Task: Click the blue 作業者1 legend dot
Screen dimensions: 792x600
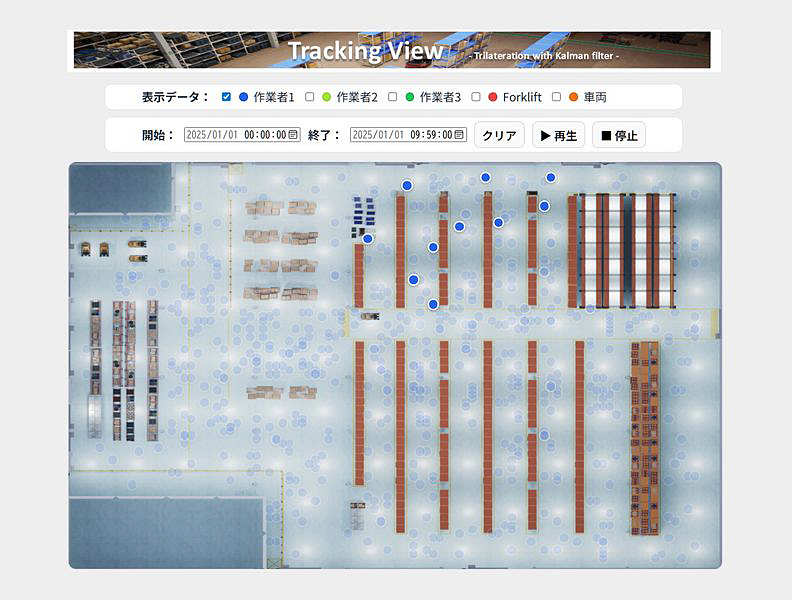Action: point(243,97)
